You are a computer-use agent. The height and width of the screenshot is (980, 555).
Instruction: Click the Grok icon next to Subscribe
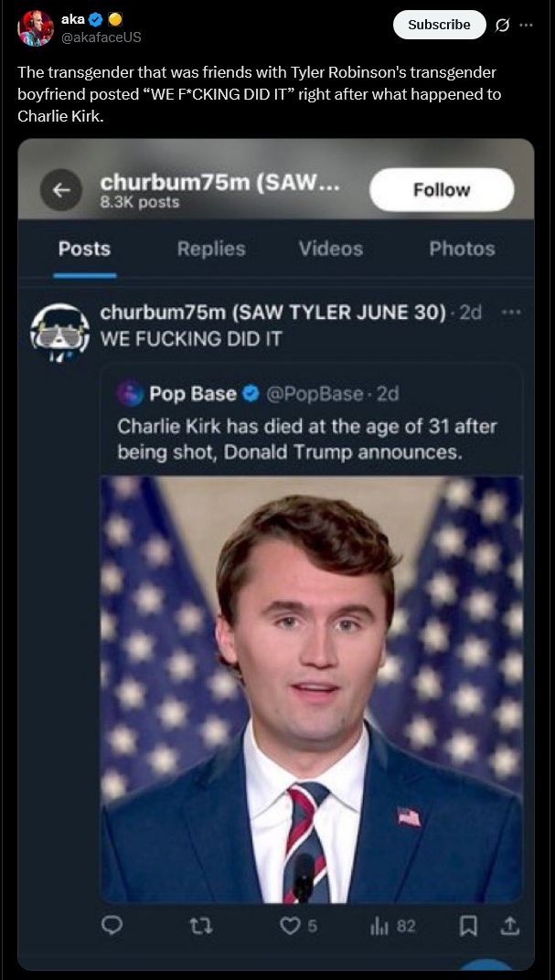point(501,25)
